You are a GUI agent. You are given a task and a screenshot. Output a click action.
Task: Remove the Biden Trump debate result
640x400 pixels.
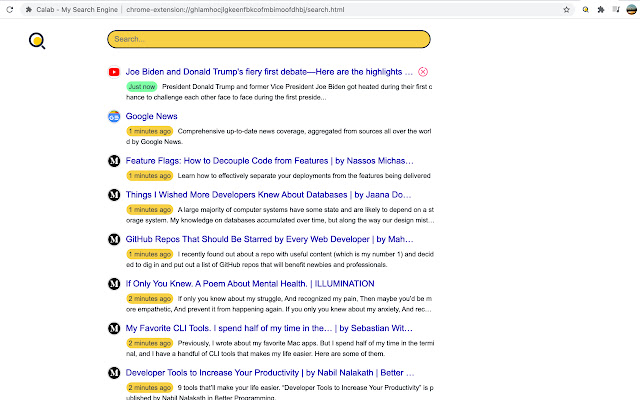(423, 72)
